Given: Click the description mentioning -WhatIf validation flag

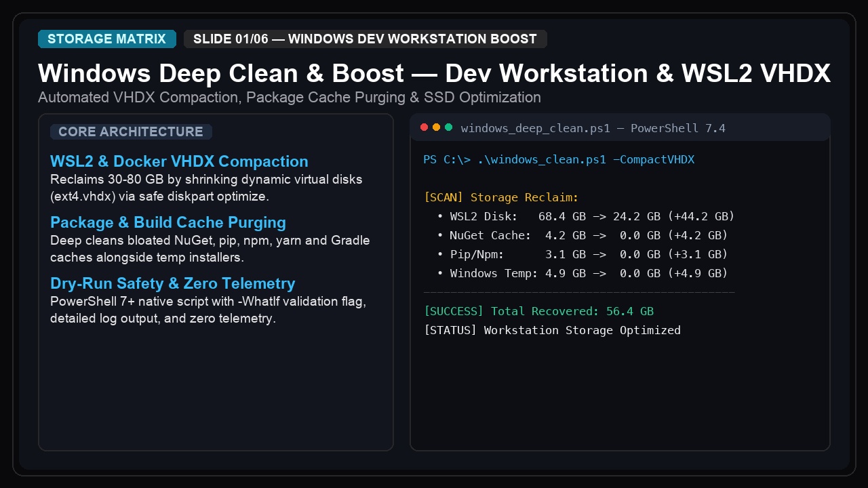Looking at the screenshot, I should click(208, 310).
